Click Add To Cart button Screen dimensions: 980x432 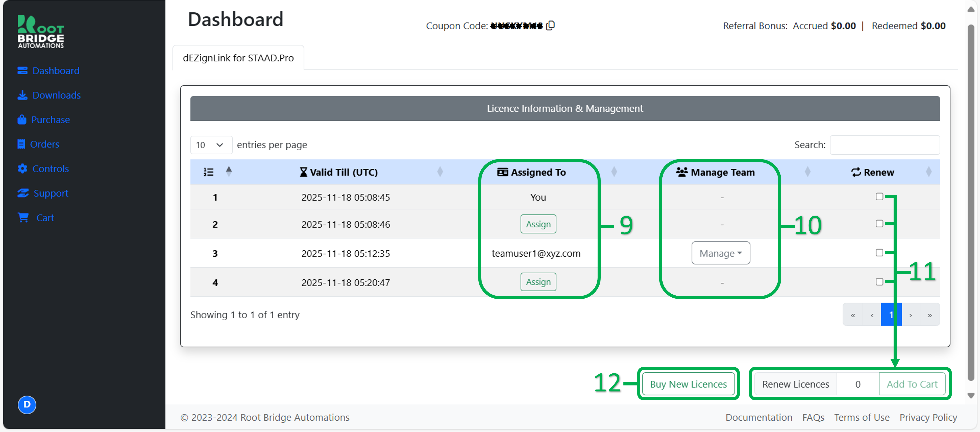pyautogui.click(x=912, y=384)
